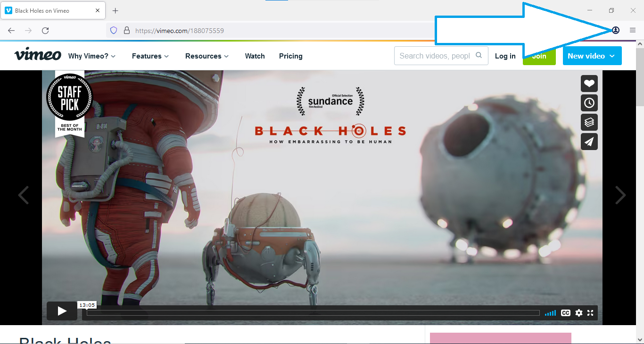Open a new browser tab
Screen dimensions: 644x344
point(116,10)
